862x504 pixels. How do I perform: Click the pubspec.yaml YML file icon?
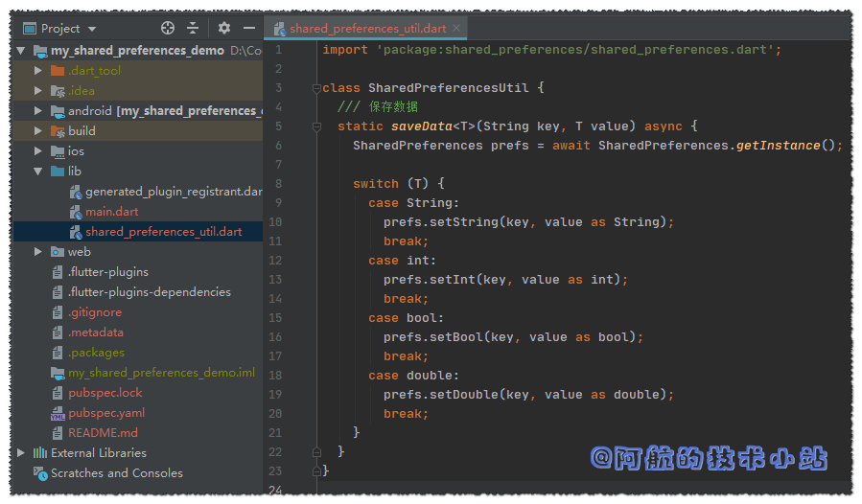pos(58,413)
